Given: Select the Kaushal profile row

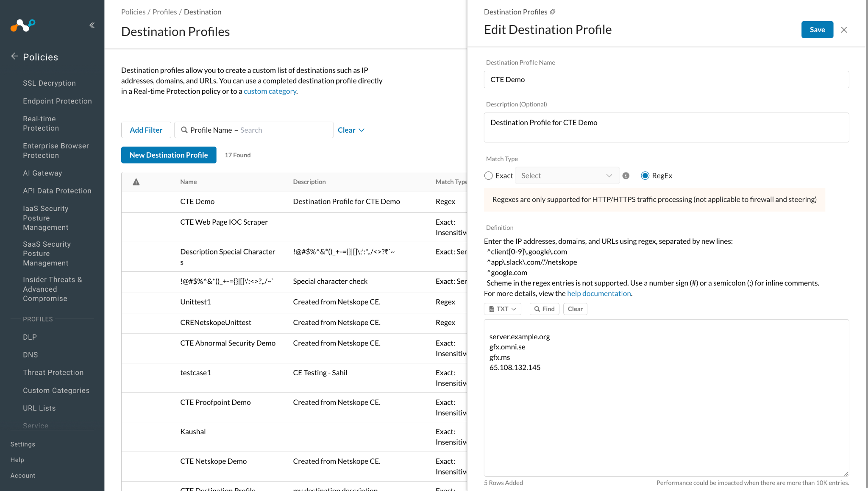Looking at the screenshot, I should [x=294, y=437].
